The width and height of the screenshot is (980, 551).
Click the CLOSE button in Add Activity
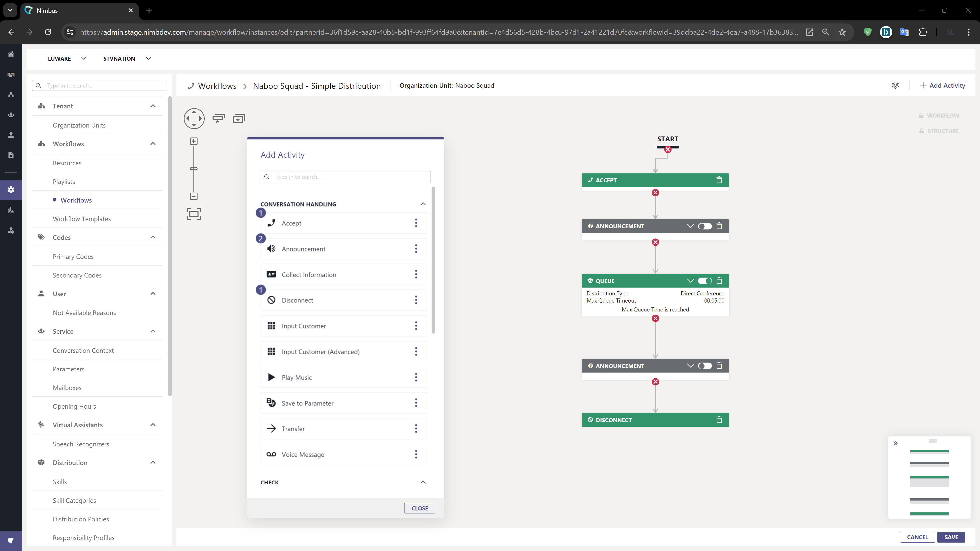(x=419, y=508)
